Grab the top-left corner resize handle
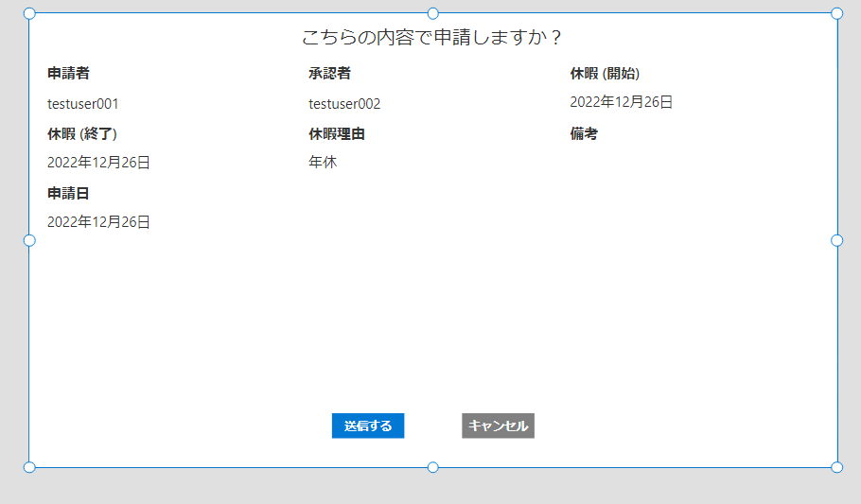Viewport: 861px width, 504px height. 29,13
